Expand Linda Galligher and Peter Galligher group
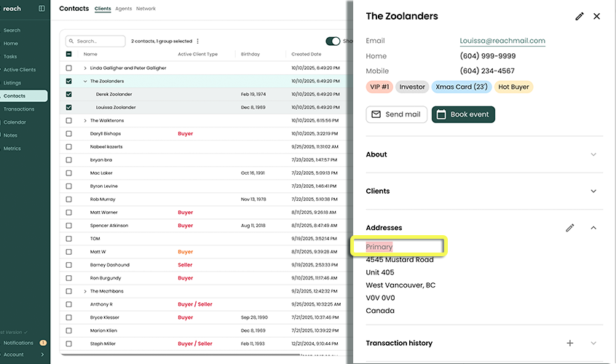 85,68
